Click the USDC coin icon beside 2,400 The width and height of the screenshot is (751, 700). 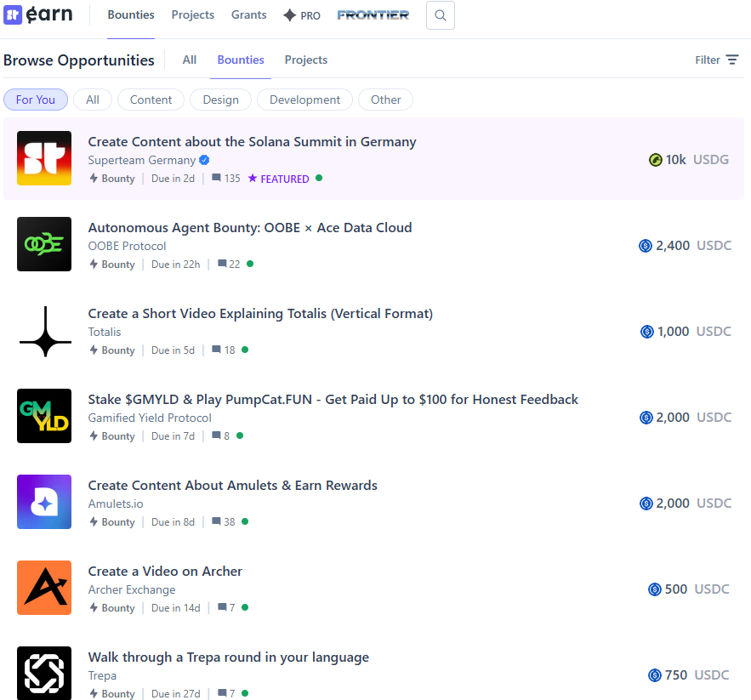646,246
